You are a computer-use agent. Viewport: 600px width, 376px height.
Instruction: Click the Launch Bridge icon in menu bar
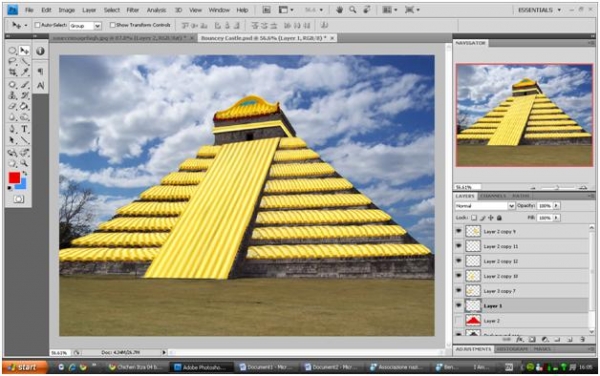[266, 10]
